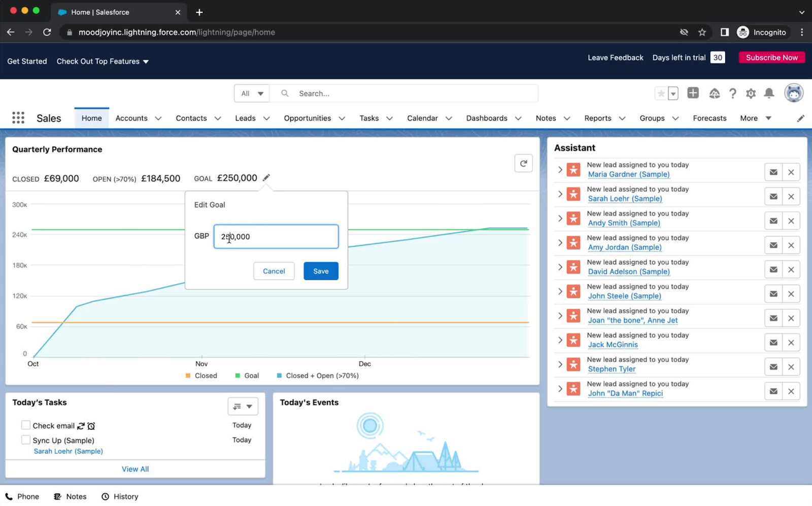
Task: Click the pencil icon beside the goal amount
Action: (x=266, y=177)
